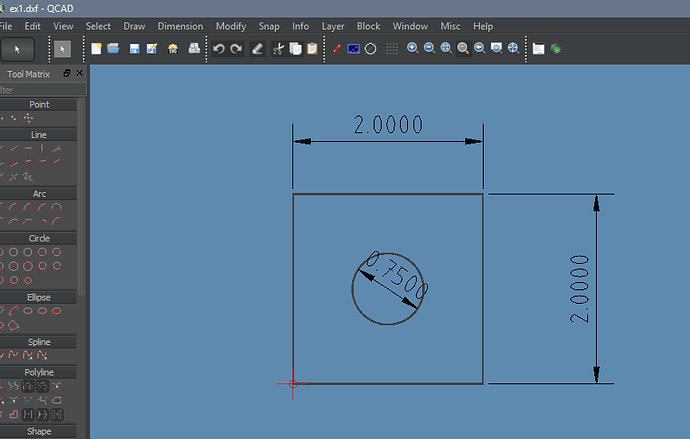The width and height of the screenshot is (690, 439).
Task: Toggle screen-based linetypes blue icon
Action: [353, 48]
